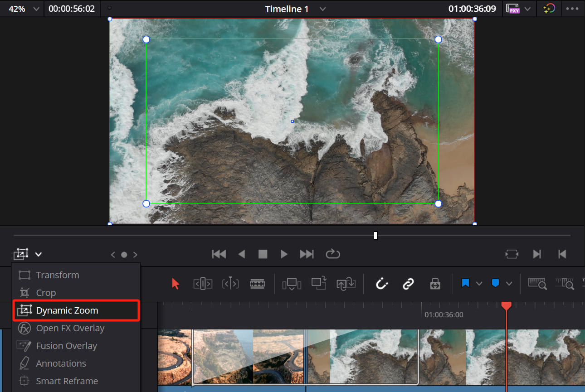Open the bypass color grades icon

[549, 9]
